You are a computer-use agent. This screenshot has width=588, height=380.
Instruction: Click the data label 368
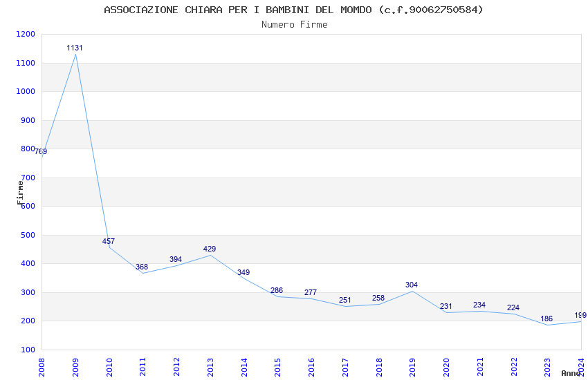[x=142, y=267]
